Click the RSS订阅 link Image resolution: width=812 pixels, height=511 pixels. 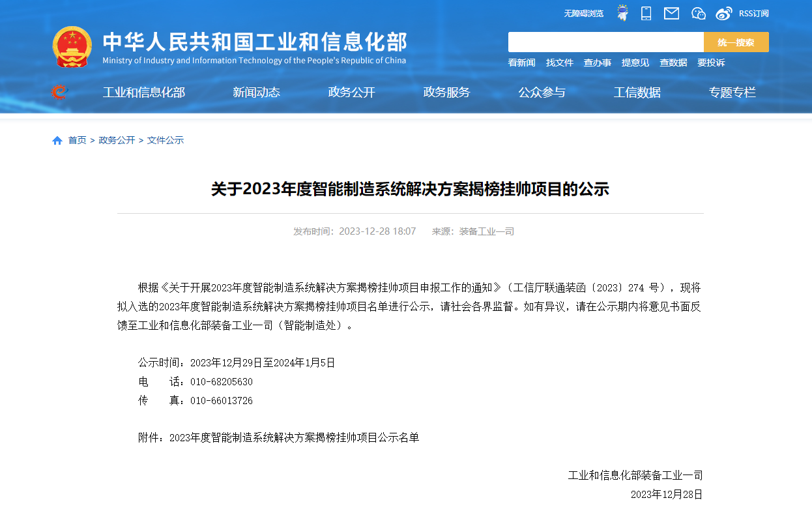click(x=753, y=13)
